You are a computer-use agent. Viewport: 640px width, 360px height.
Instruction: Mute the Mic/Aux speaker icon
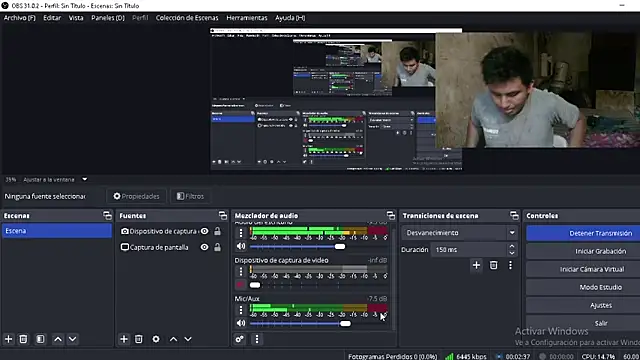pos(241,323)
